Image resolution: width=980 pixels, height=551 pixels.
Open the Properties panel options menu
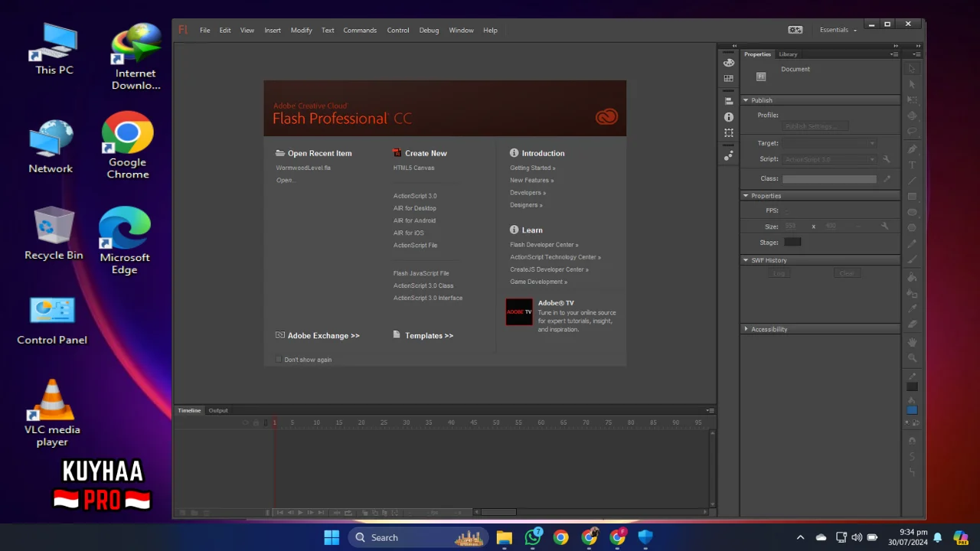894,54
